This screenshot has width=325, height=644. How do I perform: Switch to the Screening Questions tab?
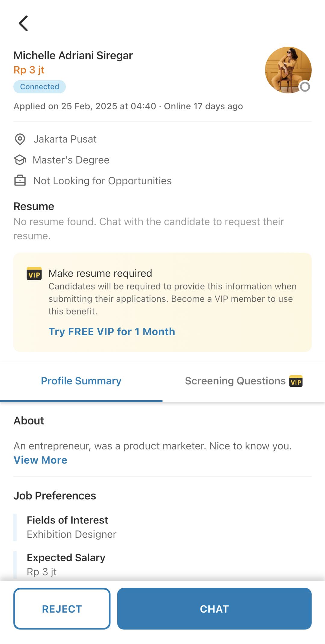tap(244, 381)
